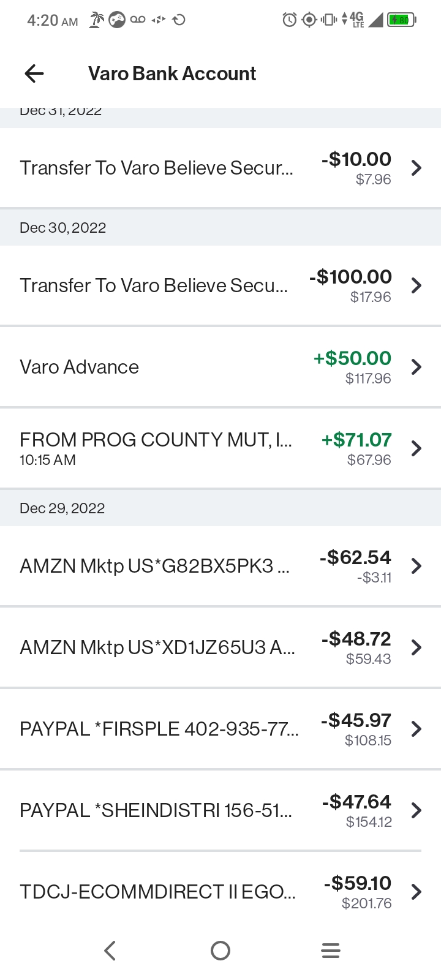Expand Varo Advance +$50.00 chevron
441x980 pixels.
pyautogui.click(x=417, y=367)
